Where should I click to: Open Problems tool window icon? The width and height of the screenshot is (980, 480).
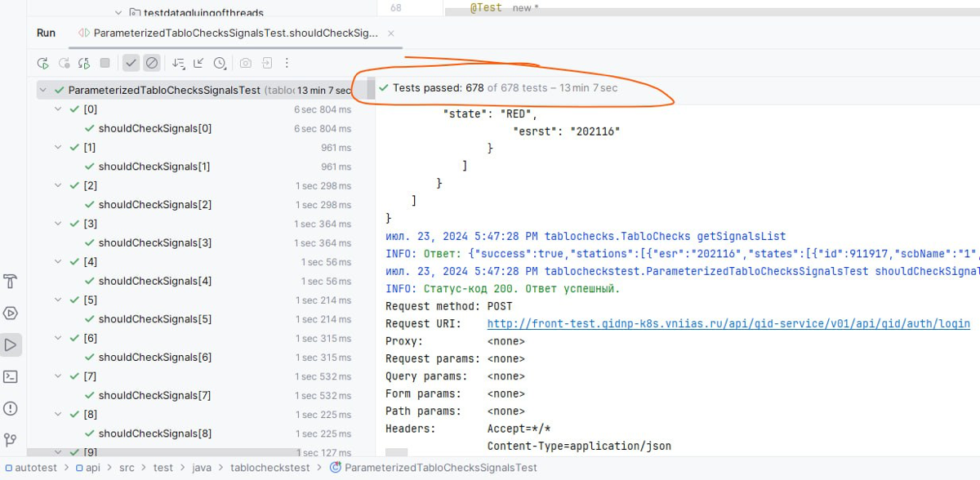pyautogui.click(x=11, y=408)
